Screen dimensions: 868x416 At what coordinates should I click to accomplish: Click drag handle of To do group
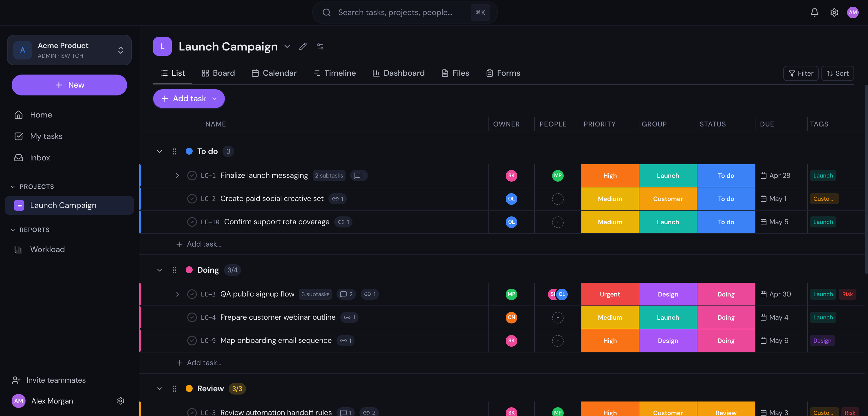(x=174, y=151)
